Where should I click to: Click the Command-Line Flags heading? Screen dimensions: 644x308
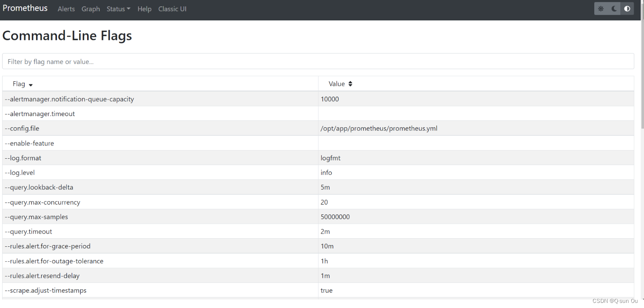coord(67,36)
